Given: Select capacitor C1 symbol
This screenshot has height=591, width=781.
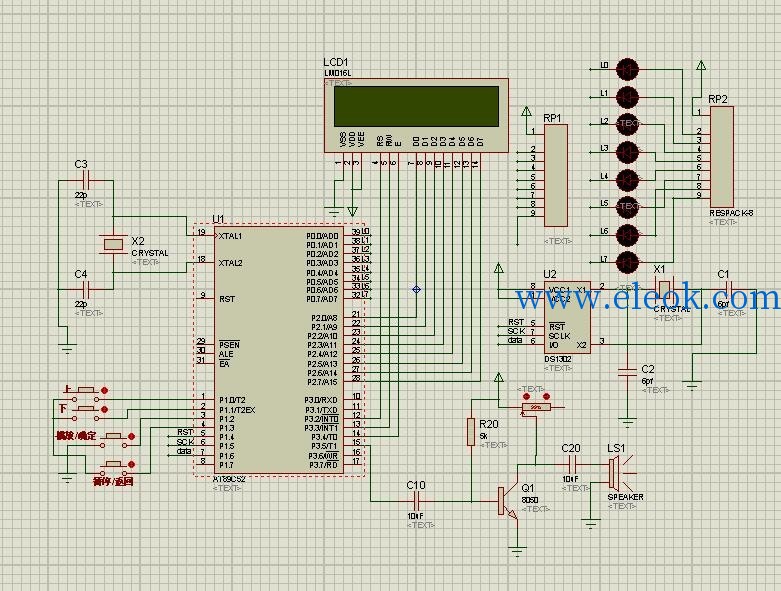Looking at the screenshot, I should [x=728, y=289].
